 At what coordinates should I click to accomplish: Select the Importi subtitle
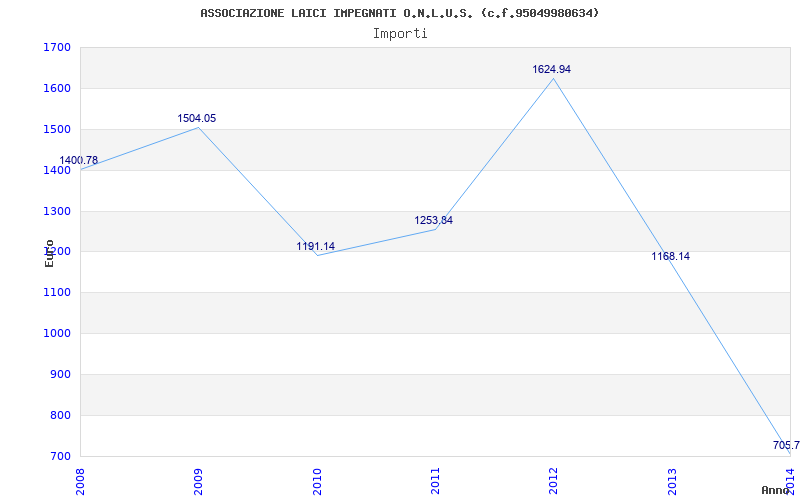tap(400, 34)
